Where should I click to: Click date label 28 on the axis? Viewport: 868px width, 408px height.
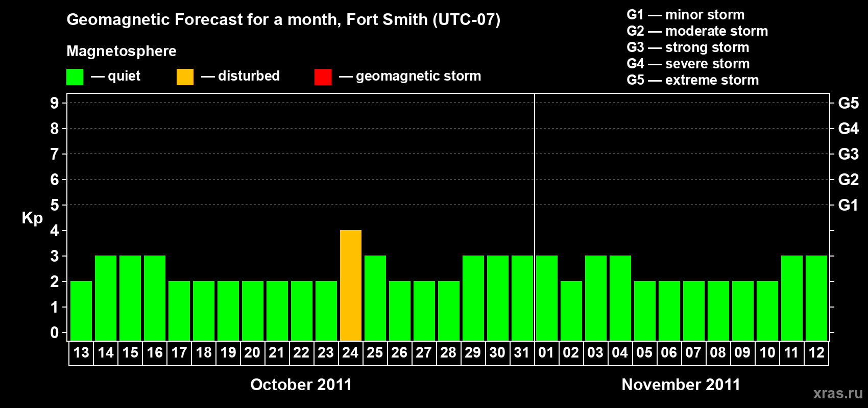pos(448,352)
